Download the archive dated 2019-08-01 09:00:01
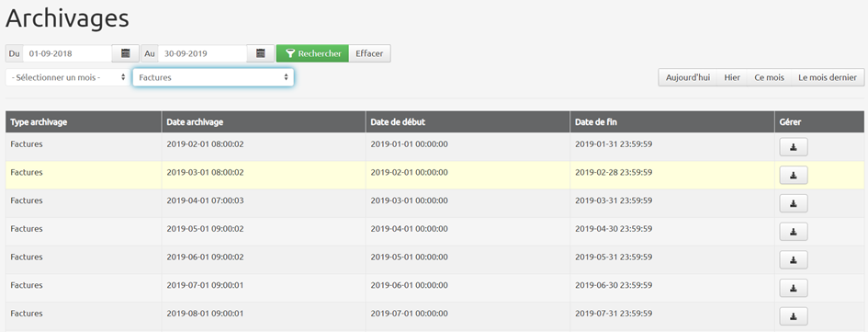 tap(794, 316)
